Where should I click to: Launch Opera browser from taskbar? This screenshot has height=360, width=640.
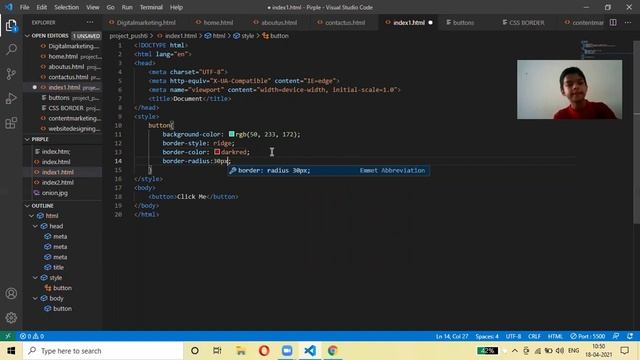tap(264, 351)
